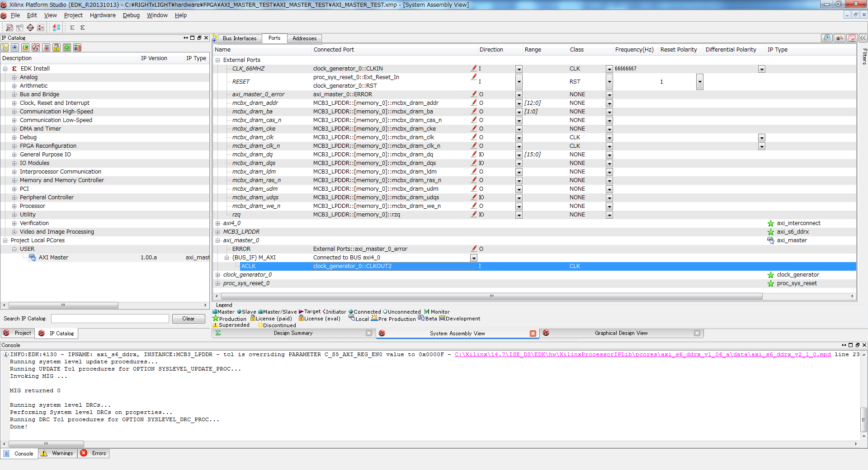This screenshot has height=470, width=868.
Task: Open the Reset Polarity dropdown on the RESET row
Action: click(x=700, y=82)
